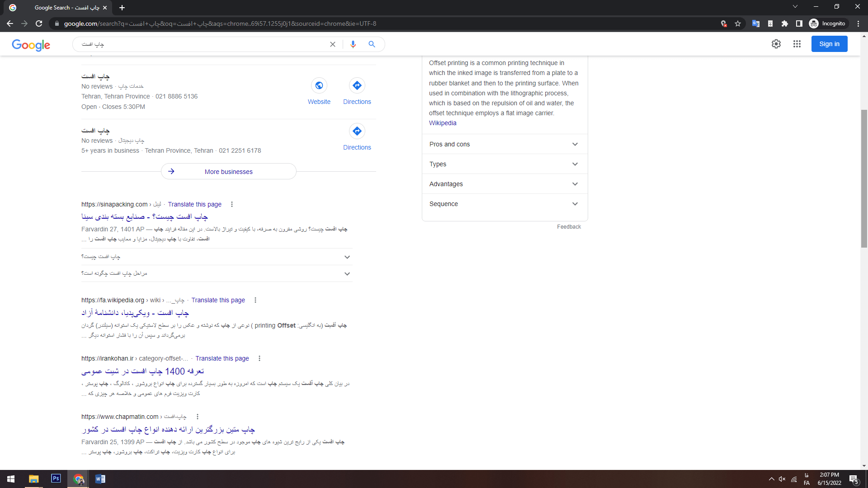Screen dimensions: 868x488
Task: Click the Website globe icon for first business
Action: 319,85
